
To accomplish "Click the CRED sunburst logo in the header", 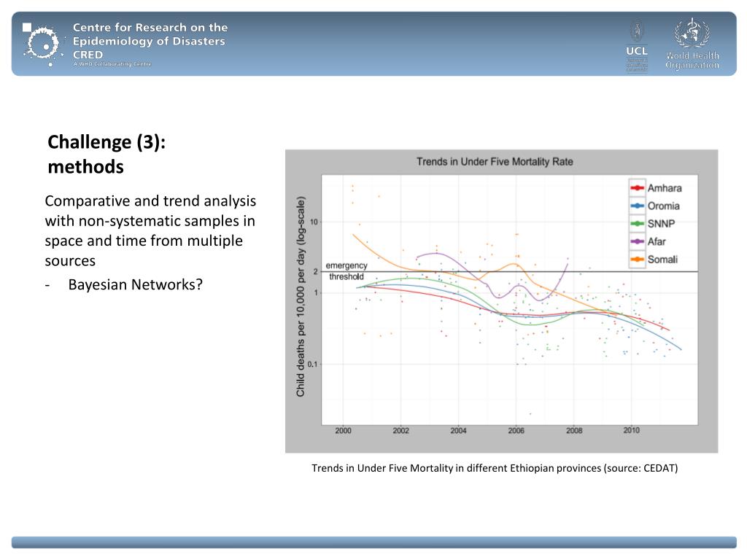I will 42,42.
